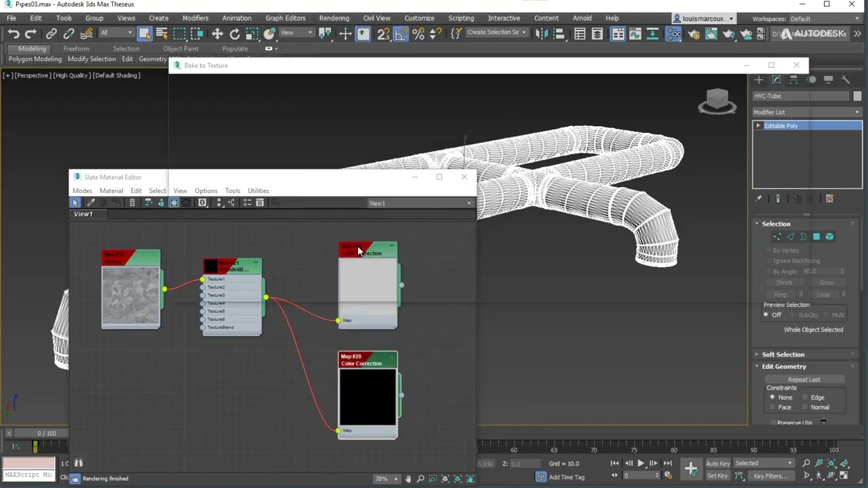Image resolution: width=868 pixels, height=488 pixels.
Task: Choose the Rectangular Selection Region tool
Action: 180,34
